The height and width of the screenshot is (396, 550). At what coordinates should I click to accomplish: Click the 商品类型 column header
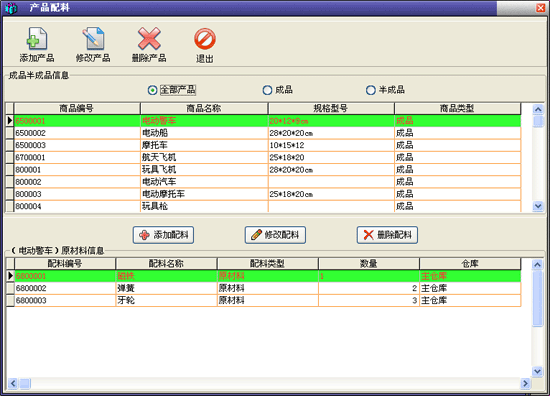point(457,108)
